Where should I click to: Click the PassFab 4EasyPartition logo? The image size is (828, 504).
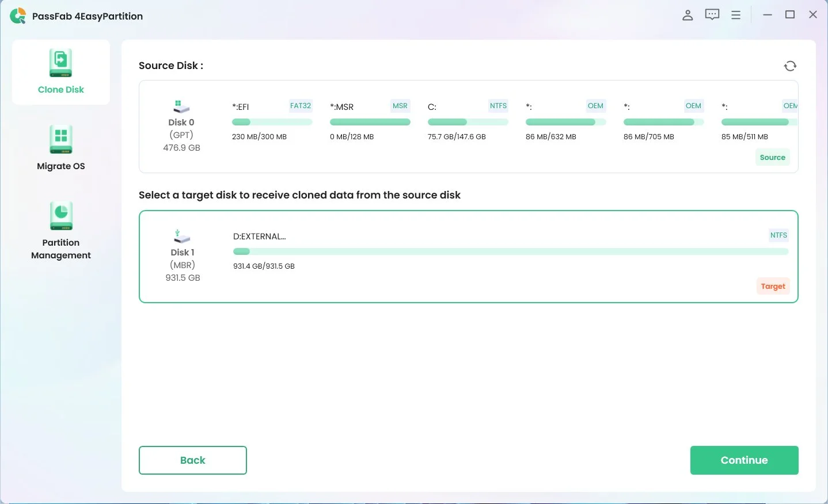coord(17,16)
